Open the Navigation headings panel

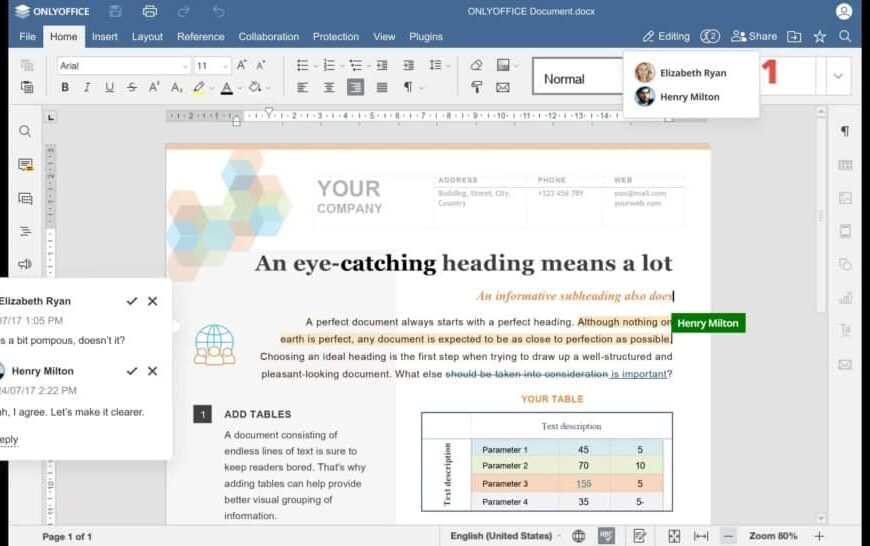pyautogui.click(x=26, y=231)
